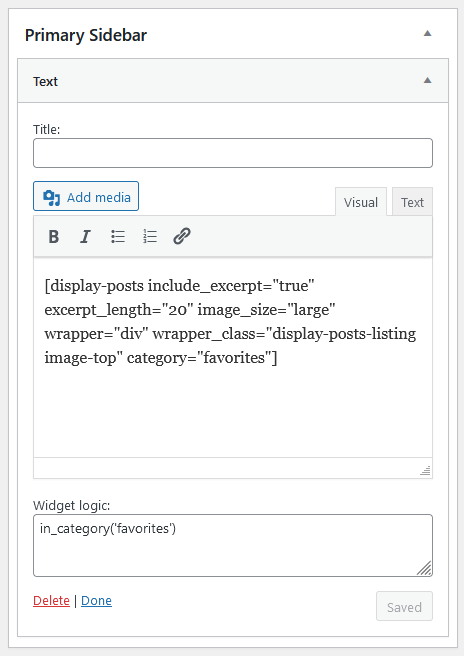This screenshot has height=656, width=464.
Task: Click the Add media button
Action: click(86, 196)
